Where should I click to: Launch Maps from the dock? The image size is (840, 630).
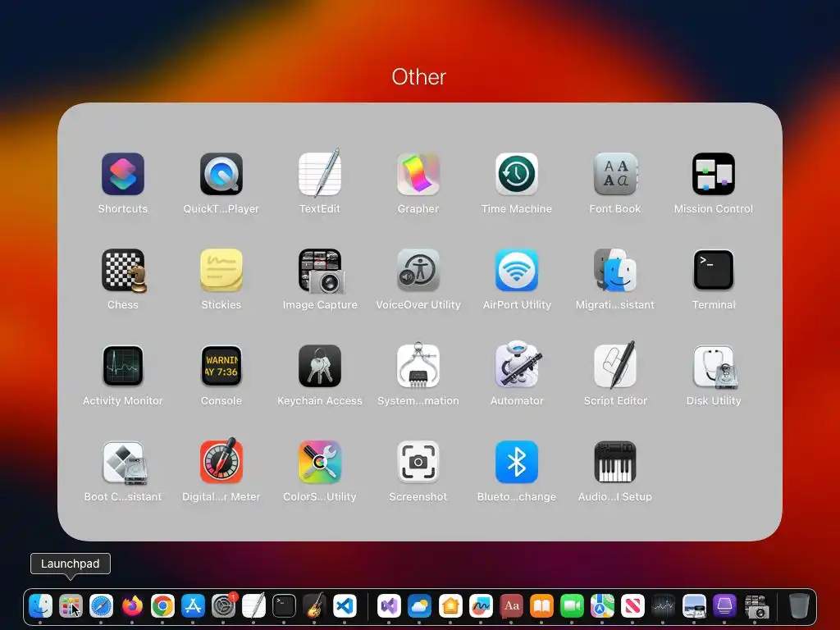pos(602,606)
